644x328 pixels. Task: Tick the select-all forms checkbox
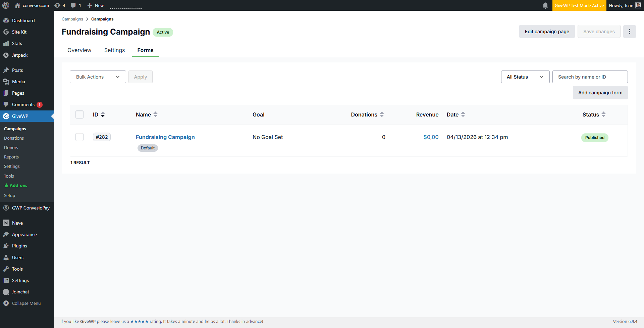tap(79, 114)
